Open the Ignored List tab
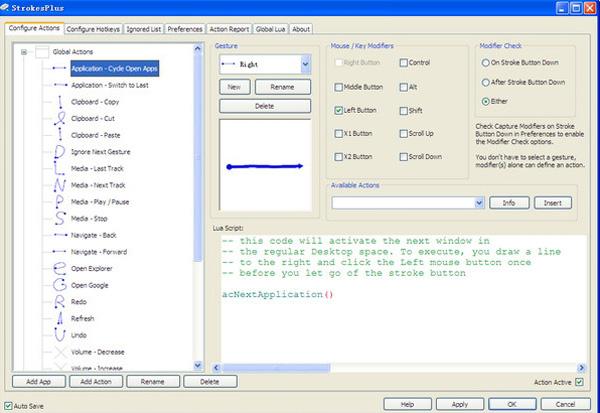The height and width of the screenshot is (413, 600). (x=143, y=29)
